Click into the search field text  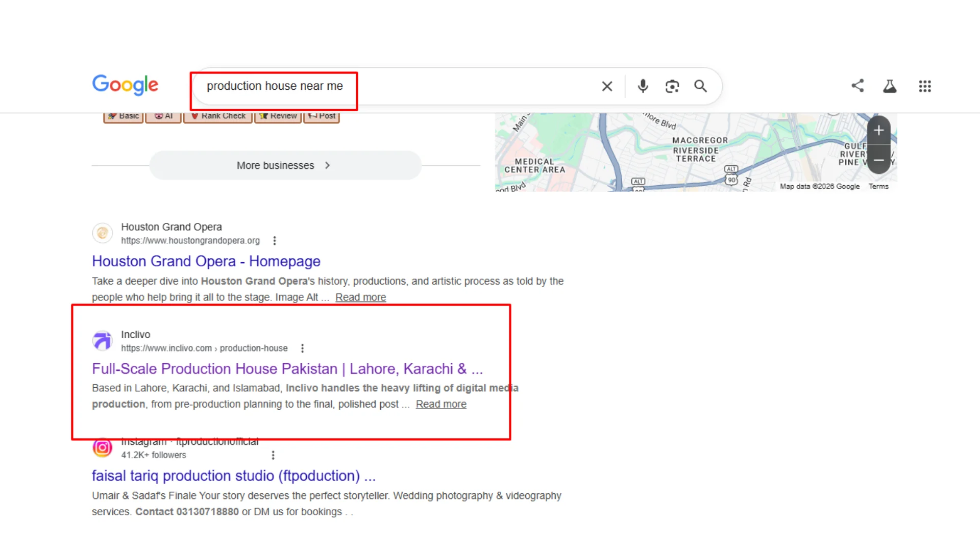[x=275, y=86]
